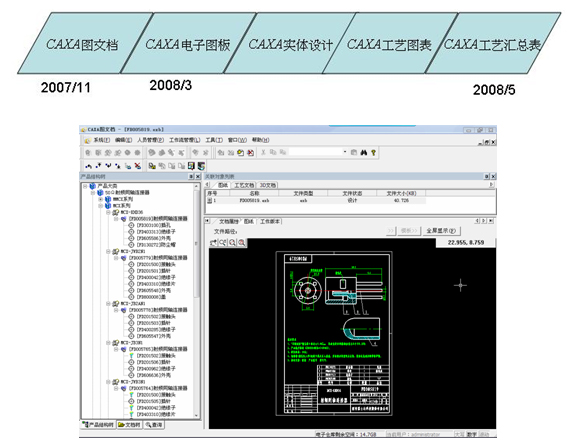Click the product tree vertical scrollbar

197,300
